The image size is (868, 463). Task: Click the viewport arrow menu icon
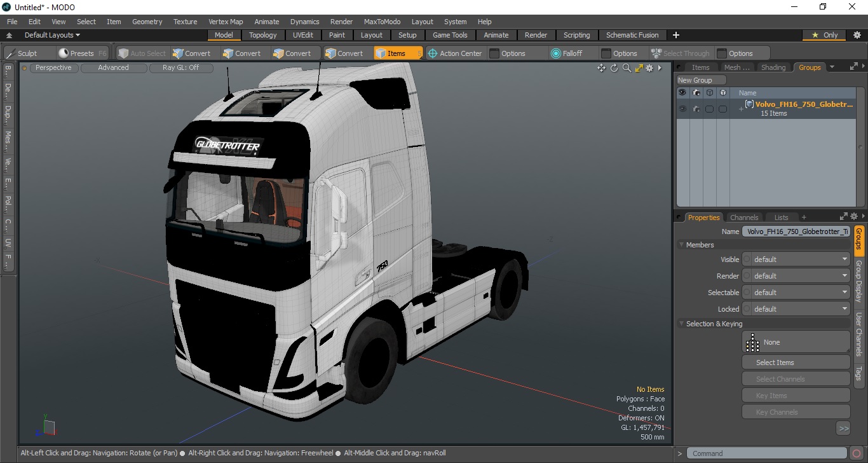660,68
